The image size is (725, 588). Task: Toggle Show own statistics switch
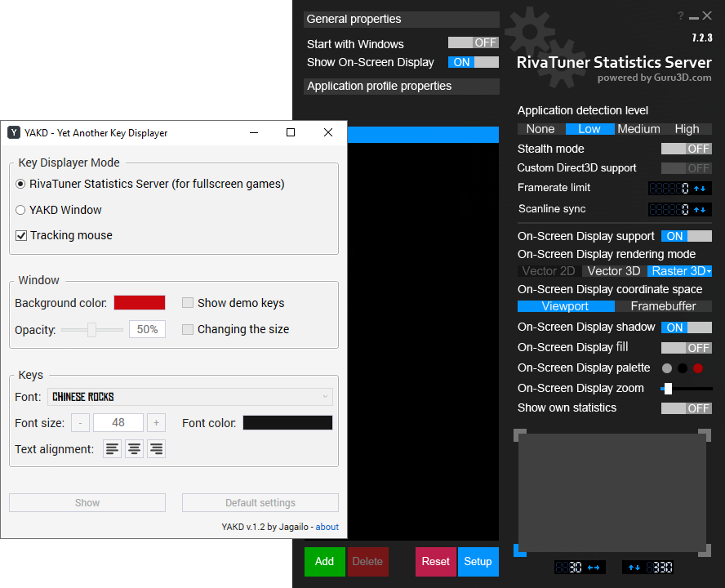click(686, 408)
